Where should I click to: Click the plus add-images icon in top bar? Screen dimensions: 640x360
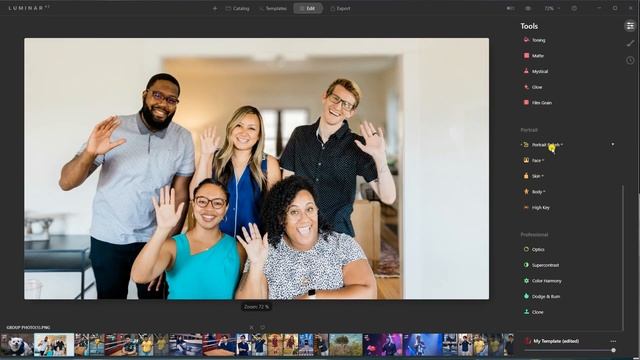click(215, 8)
